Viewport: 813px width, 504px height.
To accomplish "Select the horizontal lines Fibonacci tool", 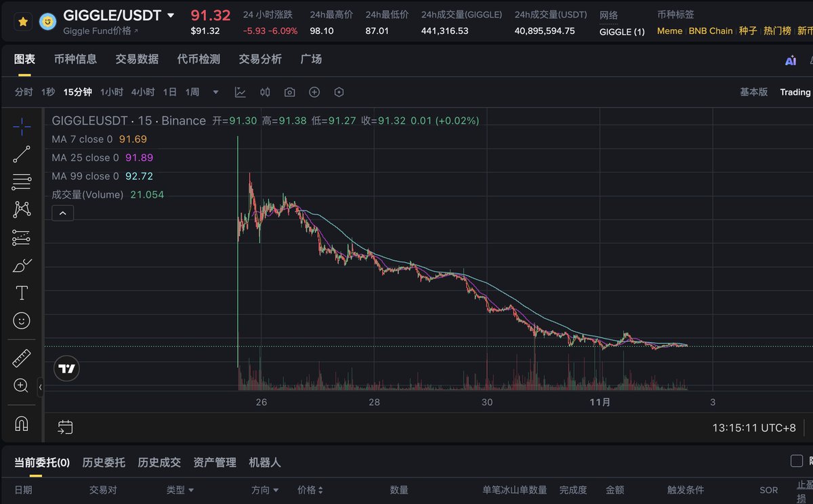I will click(x=22, y=182).
